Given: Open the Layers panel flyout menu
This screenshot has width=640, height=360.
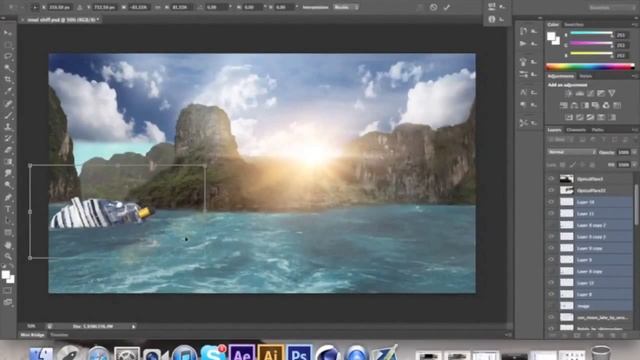Looking at the screenshot, I should pyautogui.click(x=634, y=130).
